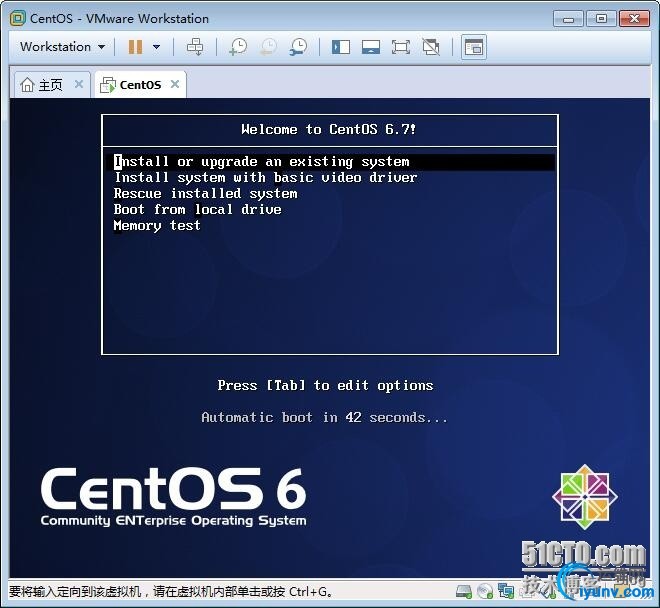Select Rescue installed system
The width and height of the screenshot is (660, 608).
(x=205, y=194)
